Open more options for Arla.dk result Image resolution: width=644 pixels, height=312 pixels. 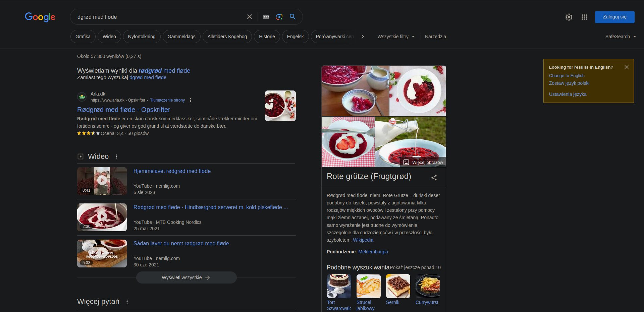(x=191, y=100)
